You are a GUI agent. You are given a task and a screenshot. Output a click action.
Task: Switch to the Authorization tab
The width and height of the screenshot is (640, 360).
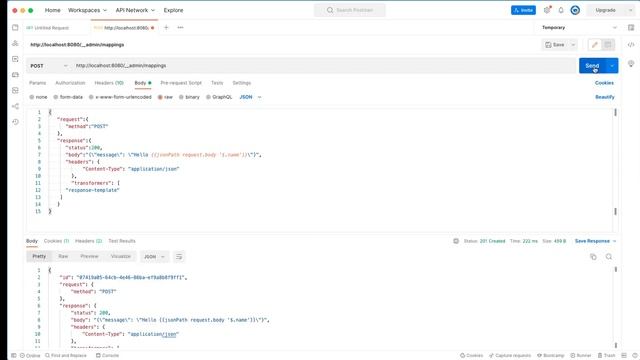coord(70,83)
